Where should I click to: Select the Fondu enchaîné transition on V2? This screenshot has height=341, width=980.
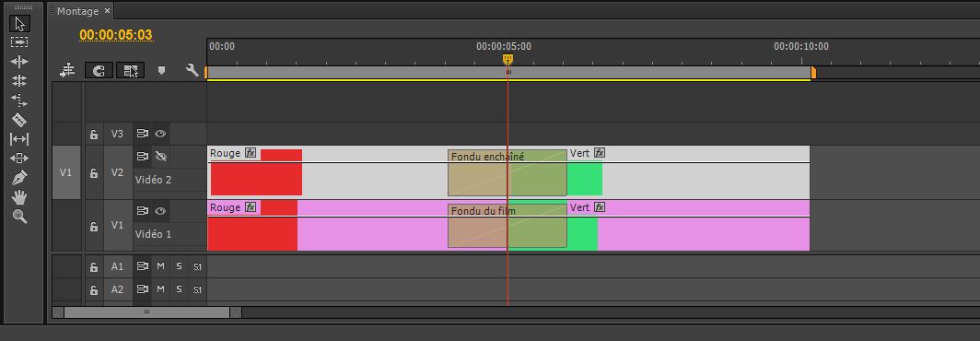[x=507, y=172]
